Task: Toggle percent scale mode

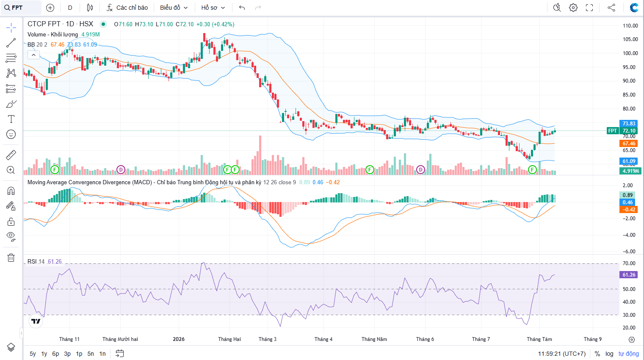Action: pyautogui.click(x=597, y=354)
